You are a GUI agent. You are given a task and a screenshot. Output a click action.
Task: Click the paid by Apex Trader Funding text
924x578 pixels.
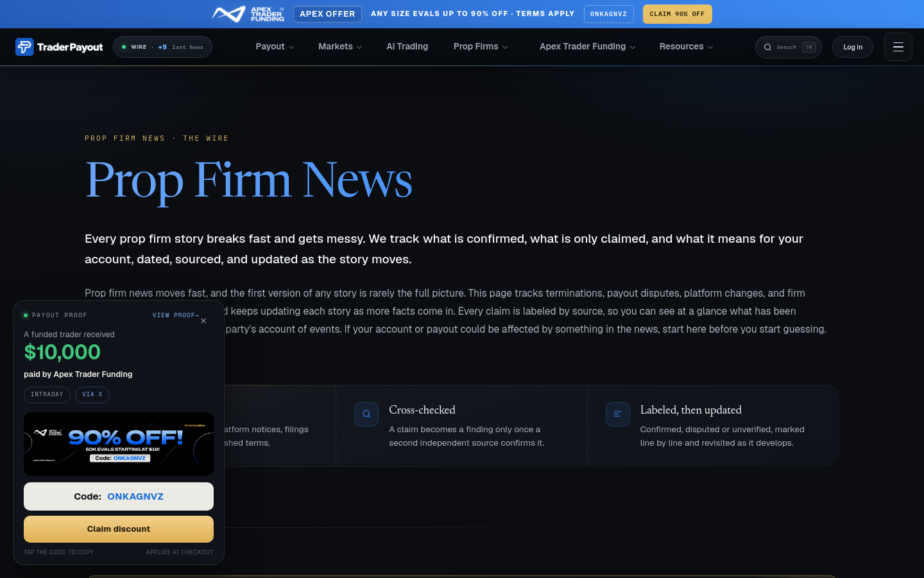[78, 374]
